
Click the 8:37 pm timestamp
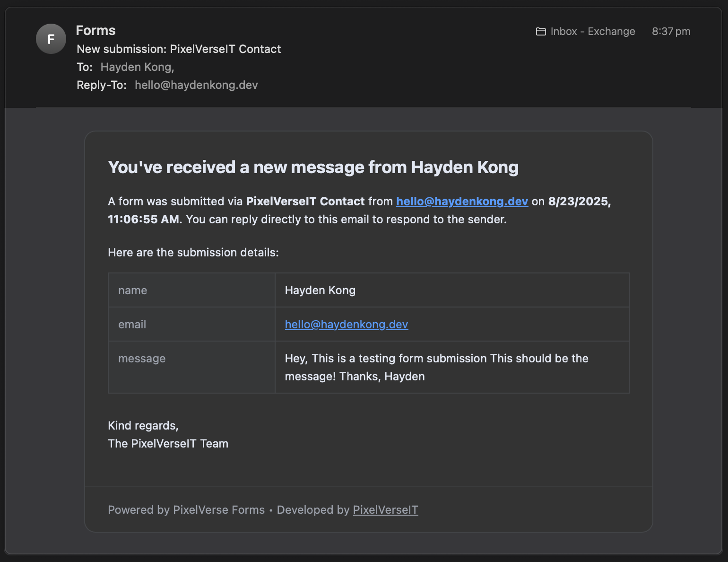pyautogui.click(x=671, y=31)
